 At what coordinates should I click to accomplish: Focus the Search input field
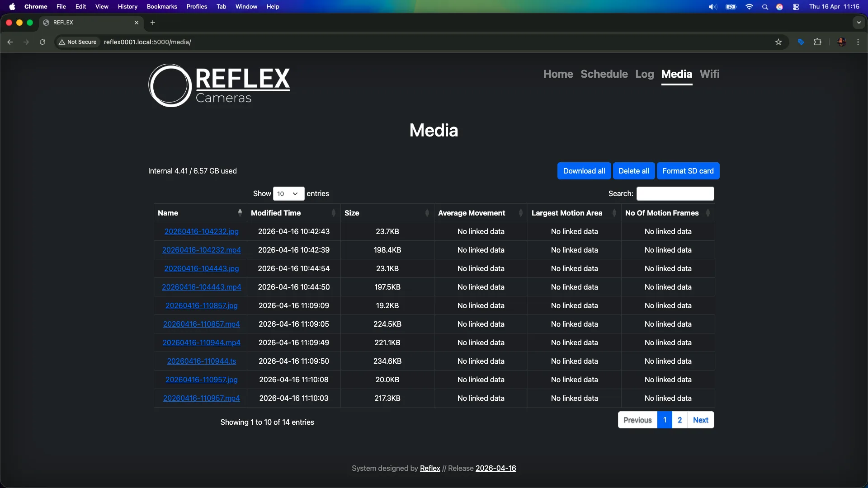pyautogui.click(x=675, y=194)
